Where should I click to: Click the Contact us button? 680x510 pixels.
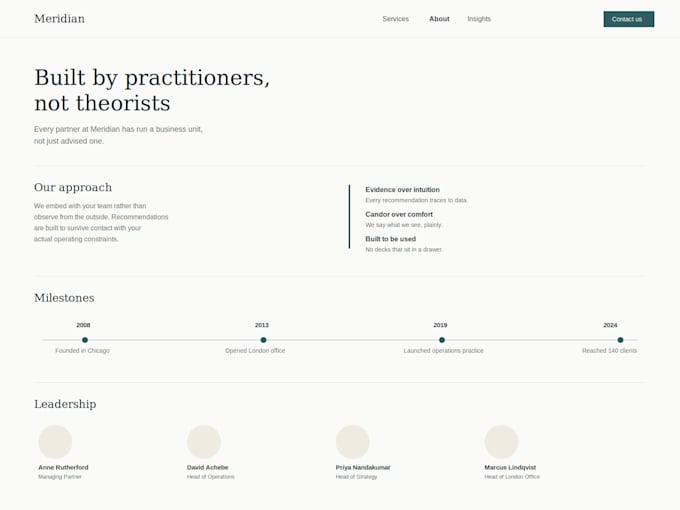pyautogui.click(x=629, y=19)
